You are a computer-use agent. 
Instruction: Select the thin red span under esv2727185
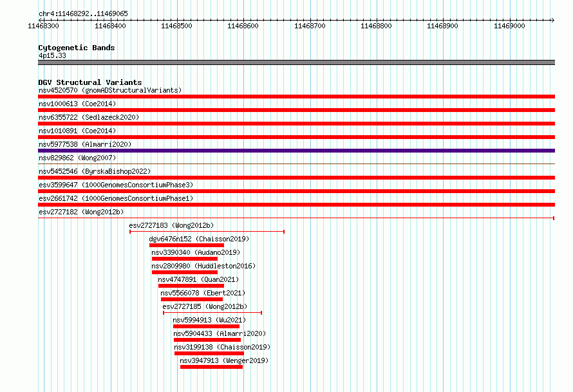[x=212, y=313]
